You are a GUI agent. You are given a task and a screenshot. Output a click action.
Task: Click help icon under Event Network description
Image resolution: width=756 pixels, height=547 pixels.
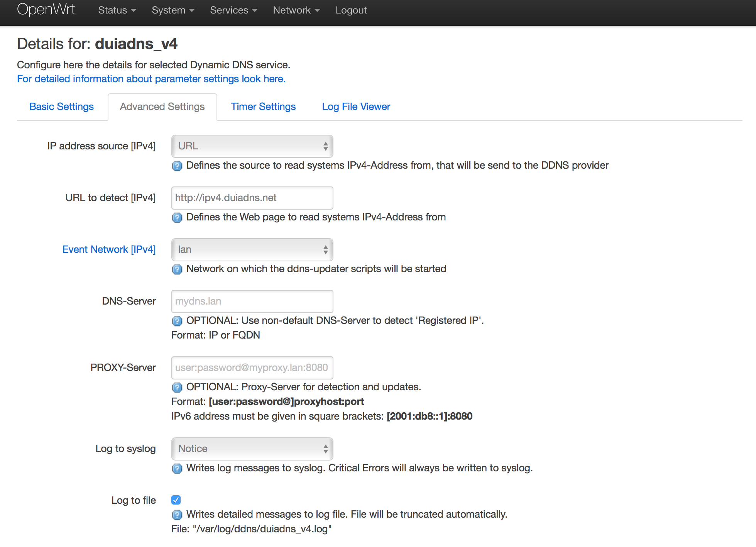177,269
